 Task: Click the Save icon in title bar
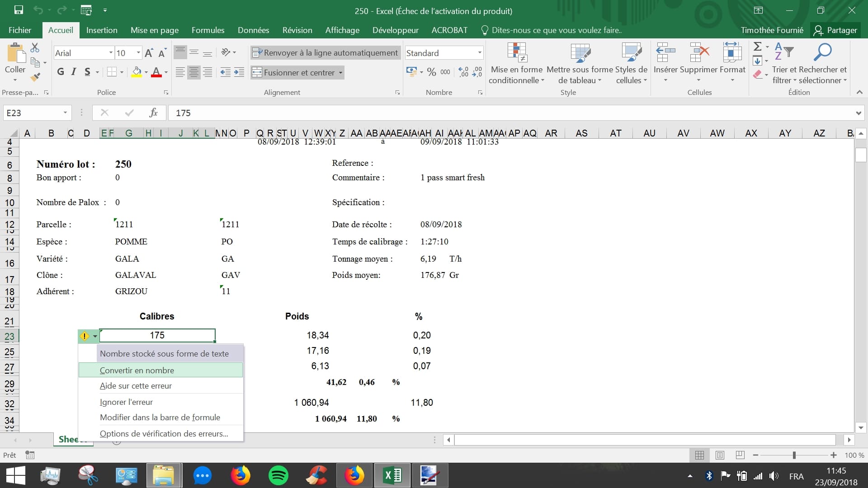(x=19, y=10)
